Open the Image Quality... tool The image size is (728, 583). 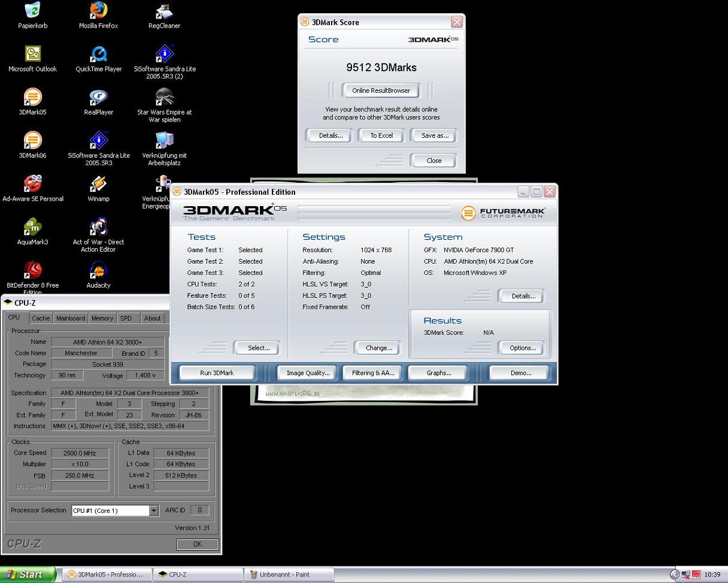[x=308, y=373]
